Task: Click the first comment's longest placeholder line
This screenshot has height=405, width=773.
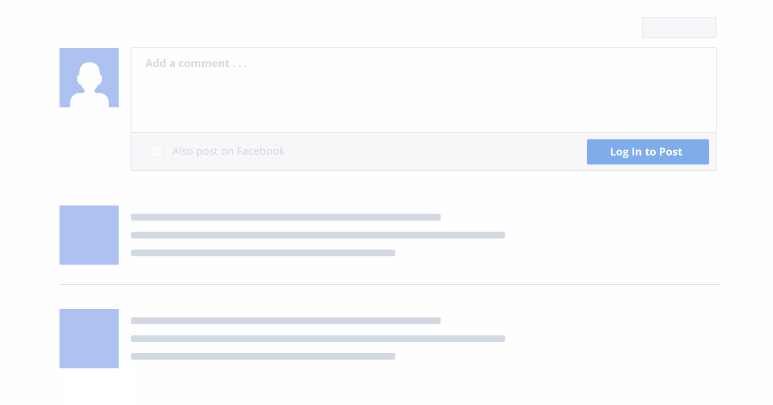Action: click(x=318, y=235)
